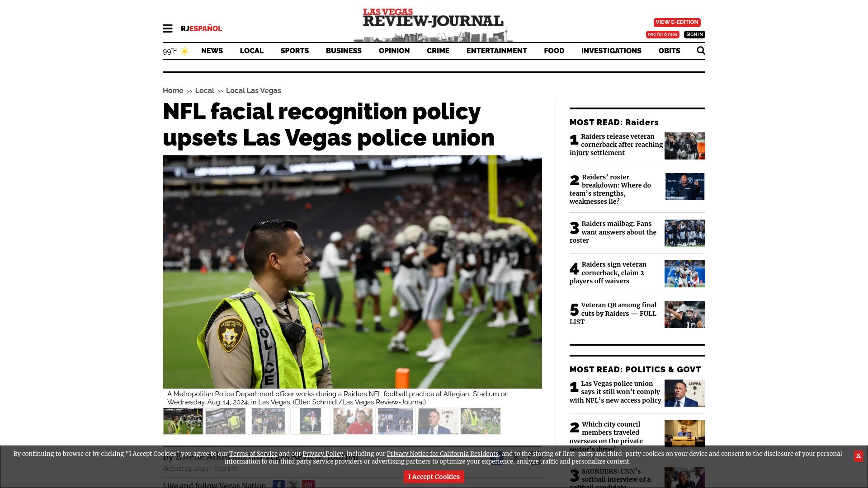Open the LOCAL menu
Image resolution: width=868 pixels, height=488 pixels.
point(251,51)
